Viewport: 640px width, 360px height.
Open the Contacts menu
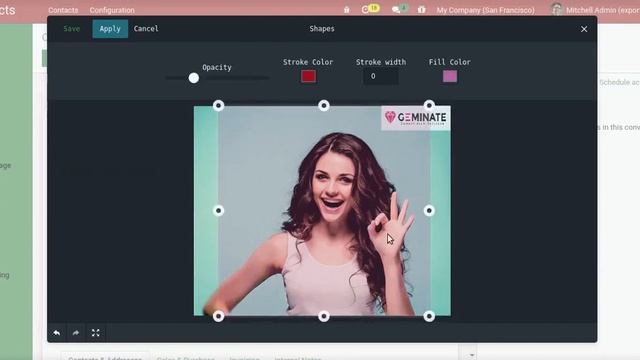click(63, 10)
